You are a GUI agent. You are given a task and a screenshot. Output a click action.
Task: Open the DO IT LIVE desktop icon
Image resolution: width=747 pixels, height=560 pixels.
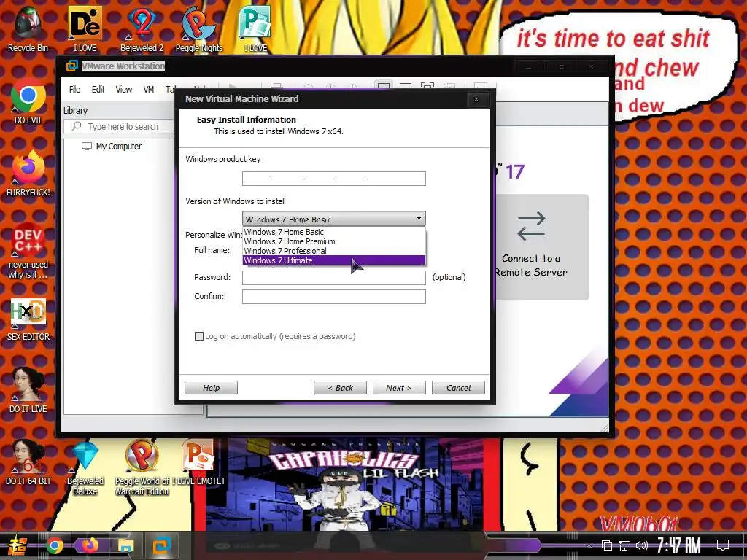tap(28, 391)
